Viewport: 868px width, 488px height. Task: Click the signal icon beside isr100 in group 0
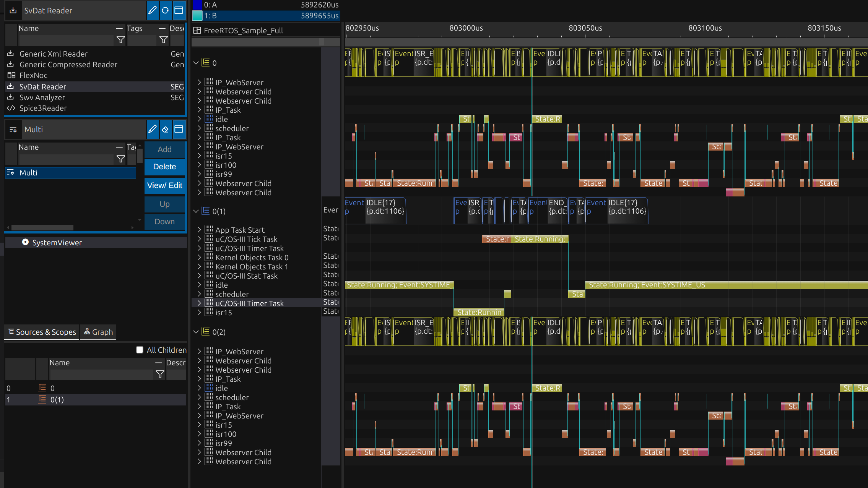(209, 165)
